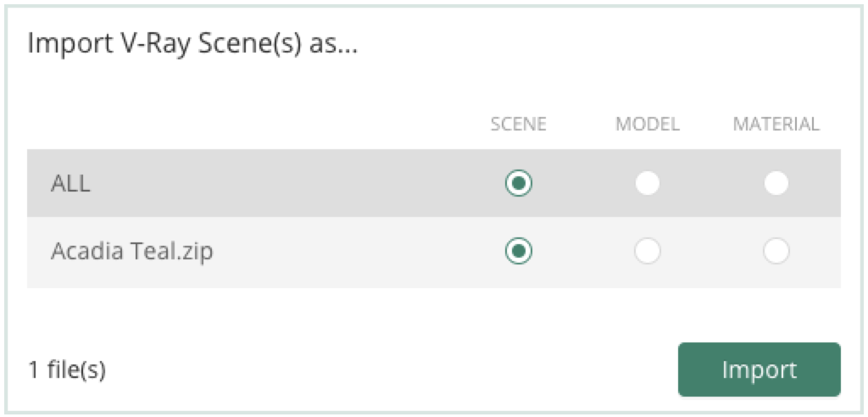Choose MODEL for Acadia Teal.zip
This screenshot has height=417, width=868.
coord(647,252)
